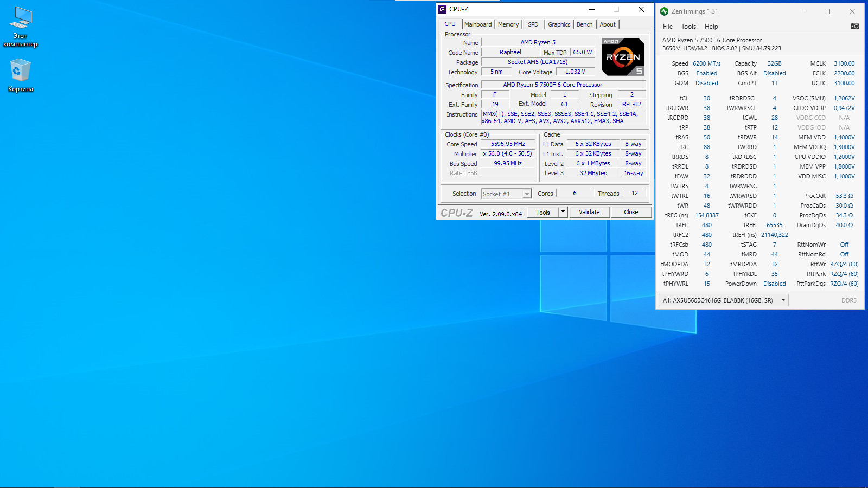The image size is (868, 488).
Task: Click the Instructions list in CPU-Z
Action: pyautogui.click(x=564, y=118)
